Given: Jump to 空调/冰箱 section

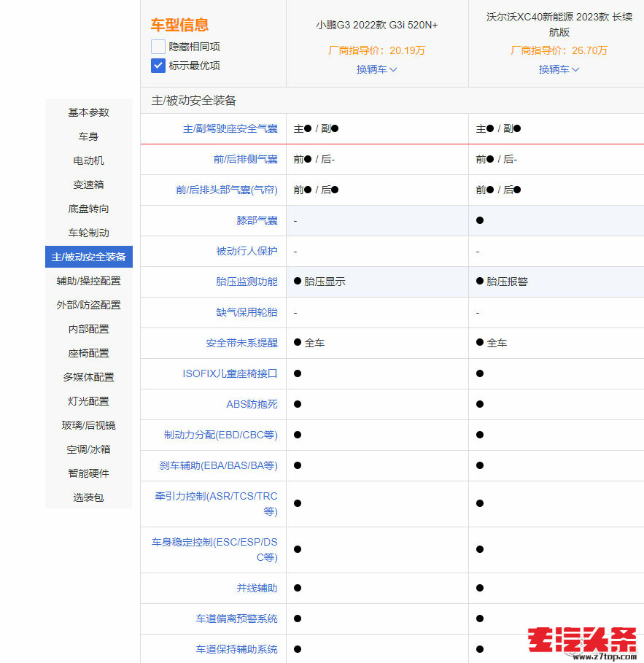Looking at the screenshot, I should 89,449.
